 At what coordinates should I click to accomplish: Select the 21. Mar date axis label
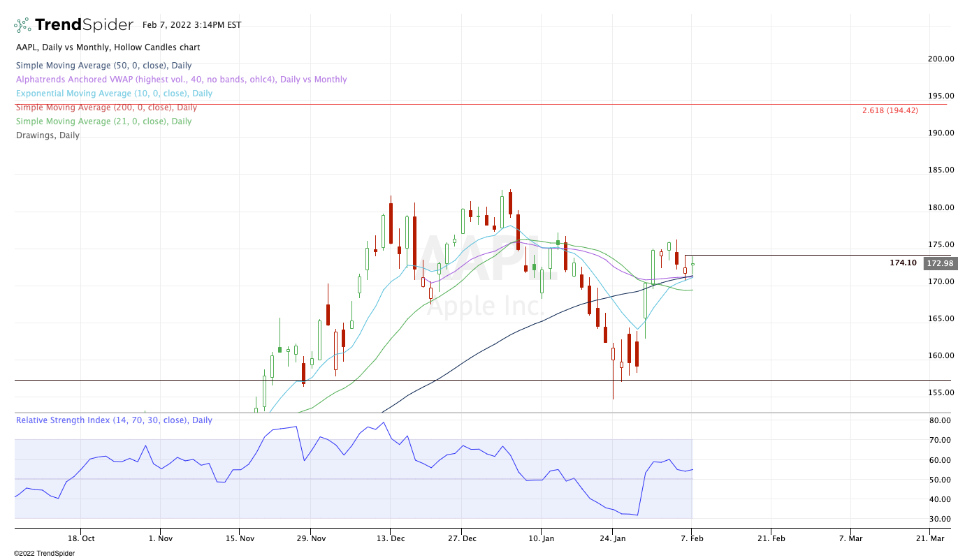[930, 538]
